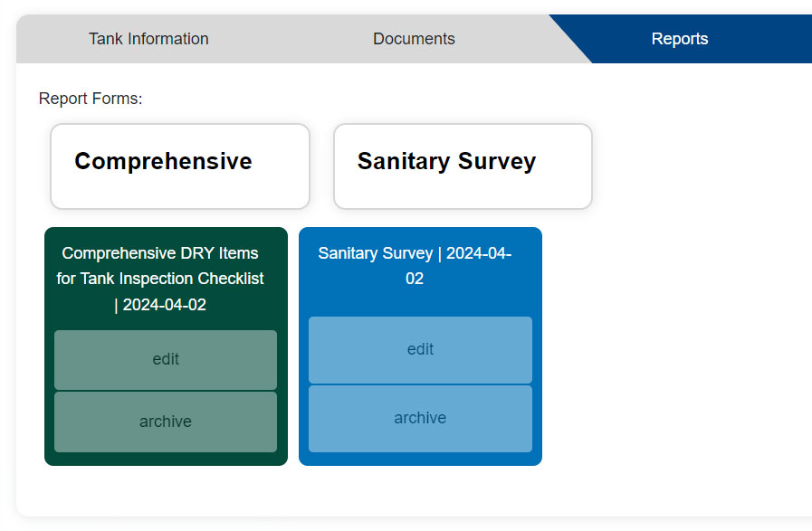Click the 2024-04-02 date on green card

coord(165,305)
